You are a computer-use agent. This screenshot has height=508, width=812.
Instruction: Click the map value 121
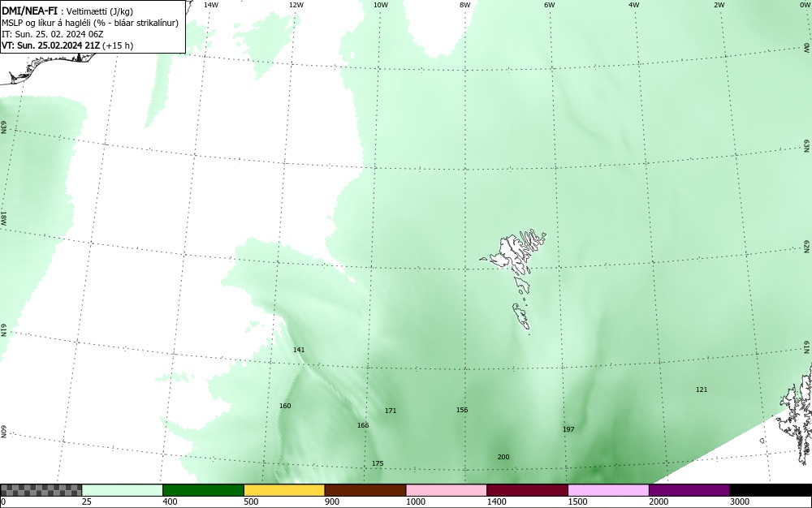coord(702,390)
